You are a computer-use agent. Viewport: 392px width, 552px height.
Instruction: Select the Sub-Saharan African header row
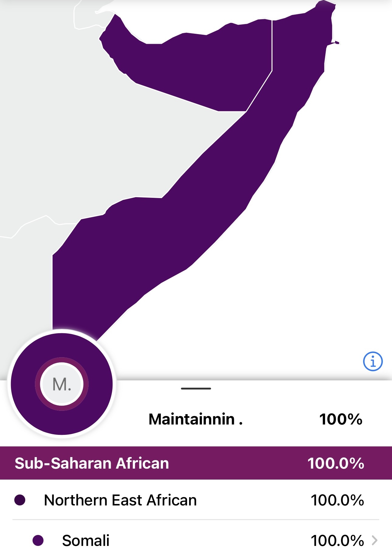(x=196, y=463)
